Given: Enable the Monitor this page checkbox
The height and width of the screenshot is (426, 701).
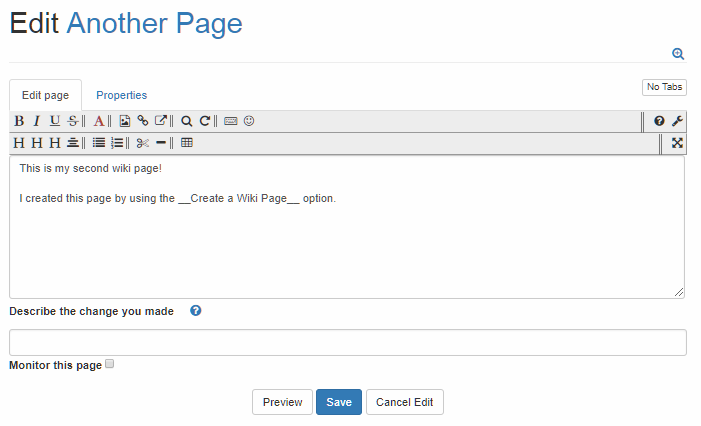Looking at the screenshot, I should pyautogui.click(x=110, y=364).
